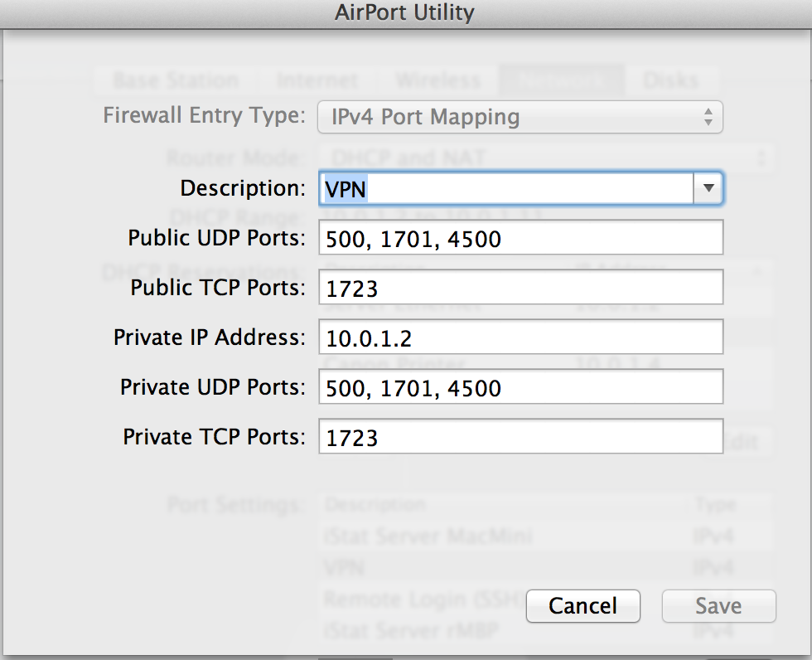Click the Public UDP Ports label

217,238
